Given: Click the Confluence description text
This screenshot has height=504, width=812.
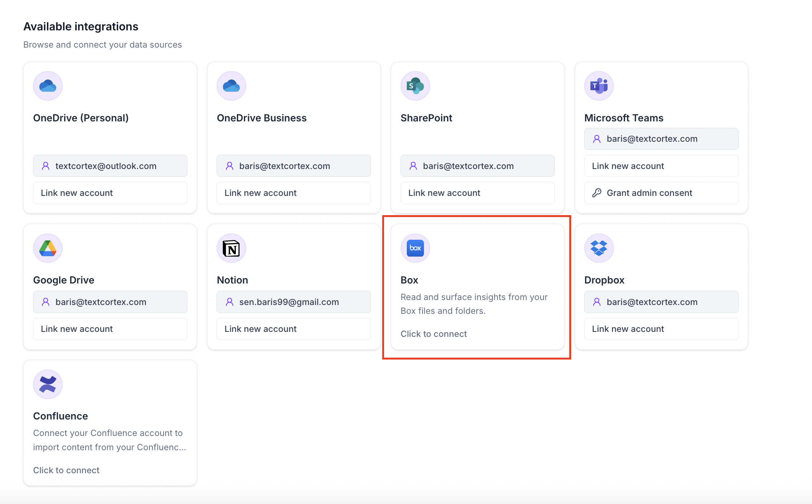Looking at the screenshot, I should tap(109, 440).
